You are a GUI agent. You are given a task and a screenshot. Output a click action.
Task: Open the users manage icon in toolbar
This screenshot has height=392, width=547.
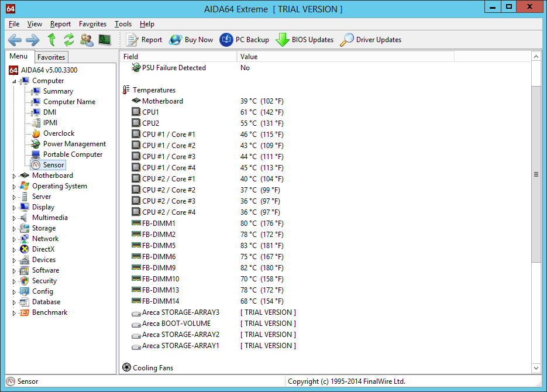pos(87,40)
